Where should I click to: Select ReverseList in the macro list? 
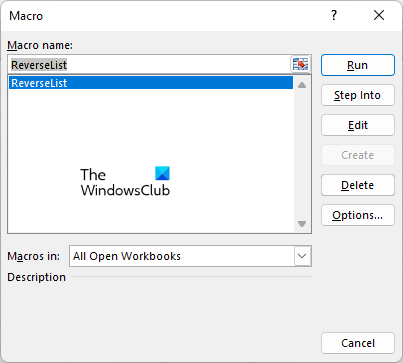151,83
